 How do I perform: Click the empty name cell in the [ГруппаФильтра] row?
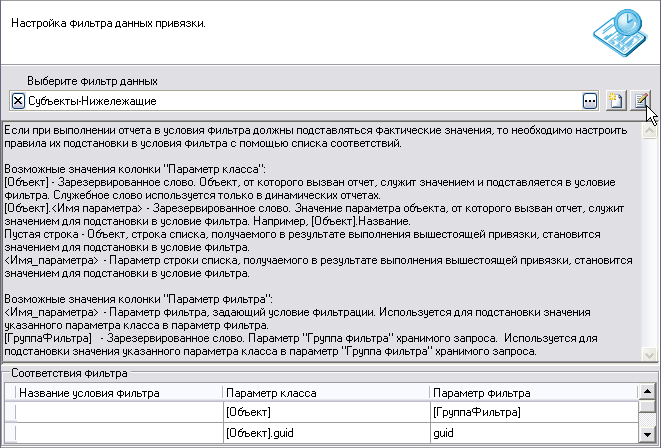119,412
